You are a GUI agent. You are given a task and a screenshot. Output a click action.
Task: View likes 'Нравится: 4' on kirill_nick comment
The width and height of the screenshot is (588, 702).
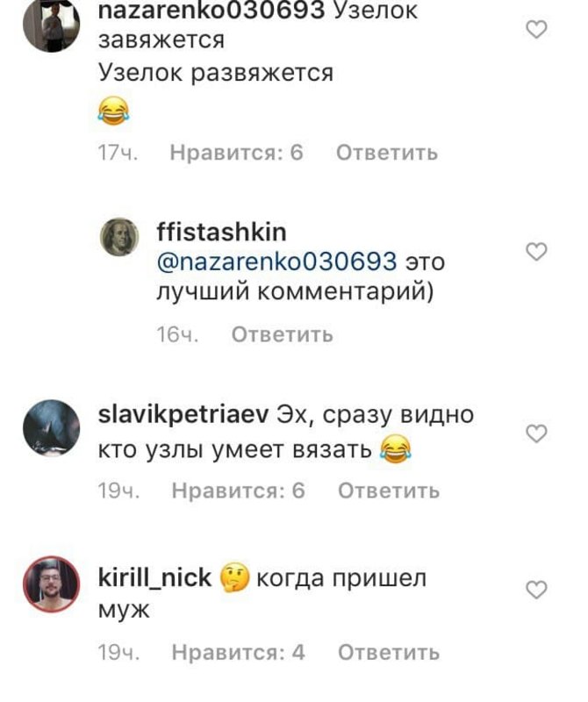(x=238, y=652)
